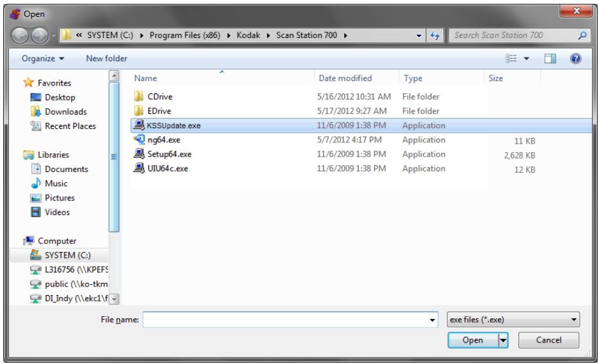Click the Back navigation arrow
Screen dimensions: 599x364
[19, 35]
